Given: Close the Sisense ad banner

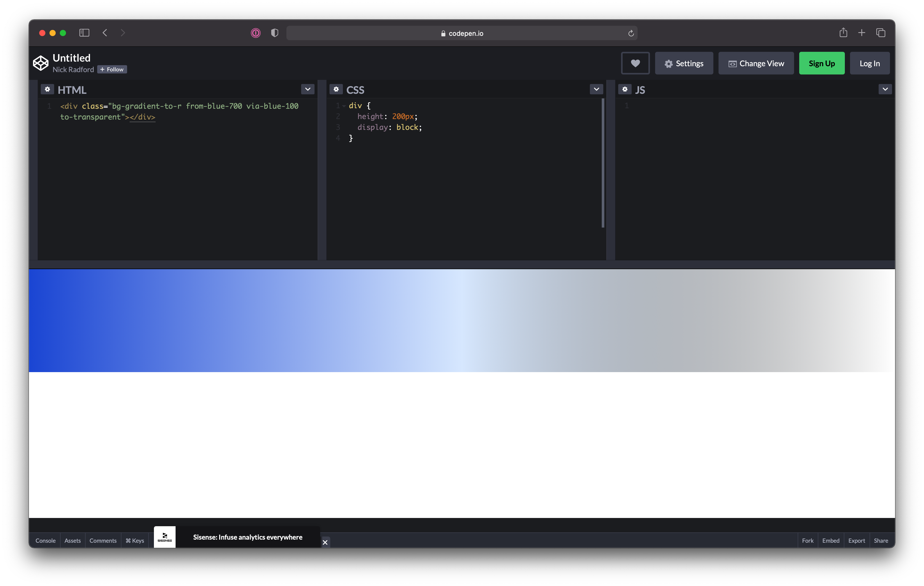Looking at the screenshot, I should click(325, 542).
